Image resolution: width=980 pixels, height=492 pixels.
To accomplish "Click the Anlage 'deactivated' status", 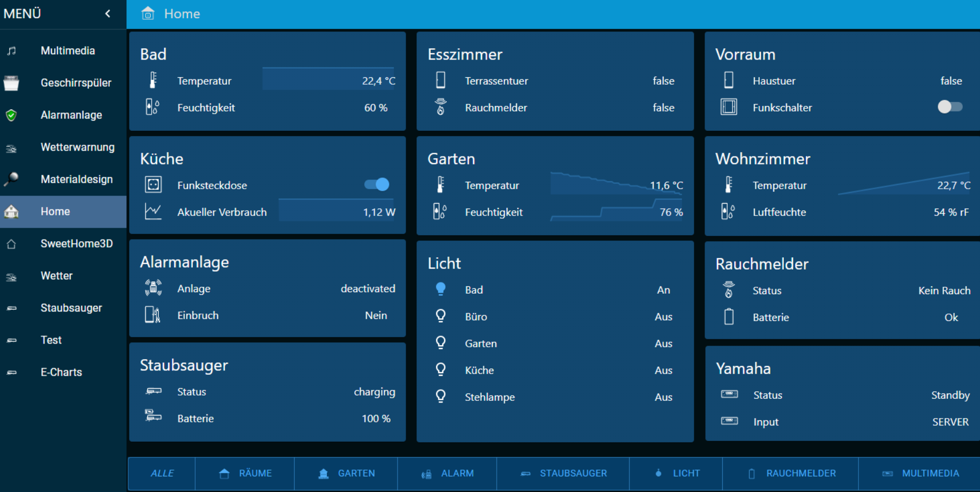I will pos(368,289).
